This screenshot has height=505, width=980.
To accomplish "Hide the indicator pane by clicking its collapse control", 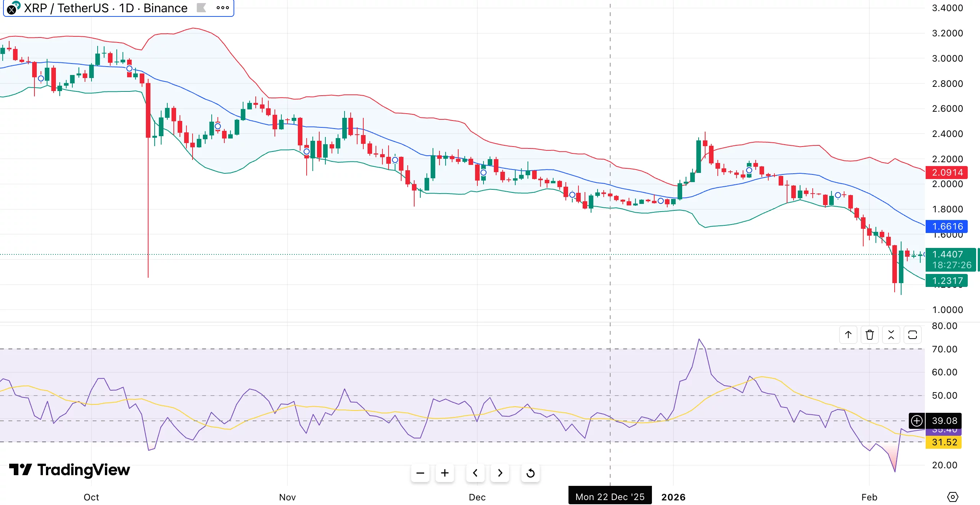I will (x=891, y=334).
